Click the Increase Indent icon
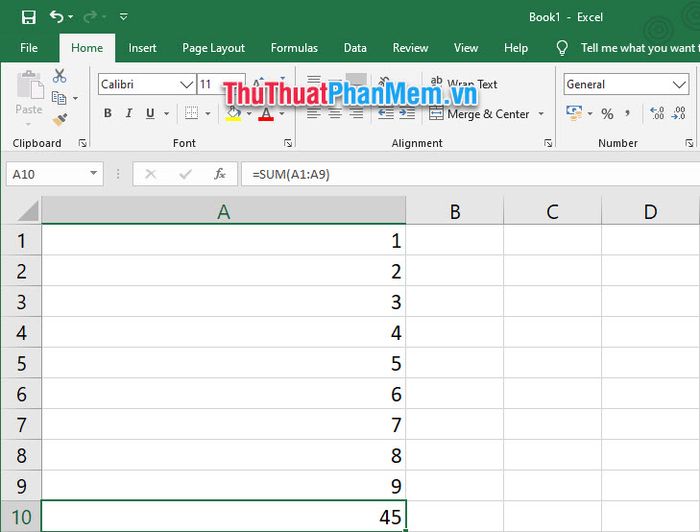This screenshot has width=700, height=532. tap(409, 114)
